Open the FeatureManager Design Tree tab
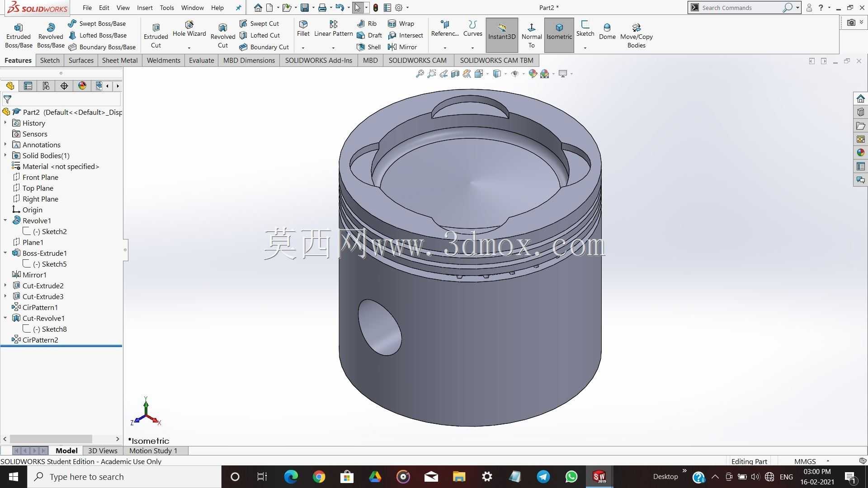868x488 pixels. click(x=10, y=86)
